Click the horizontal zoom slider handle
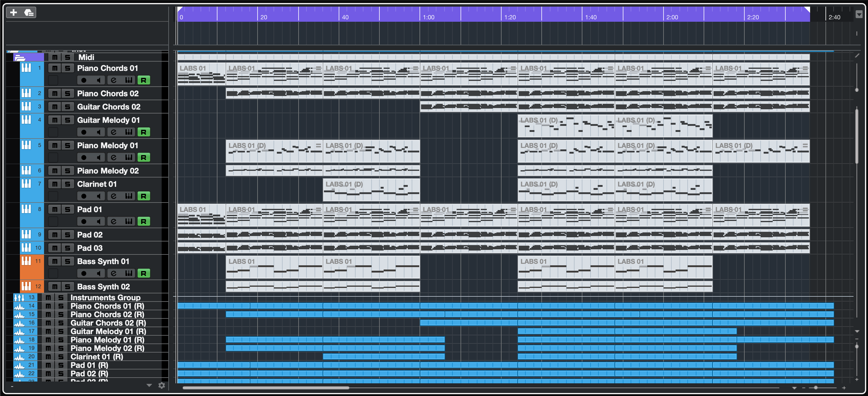The width and height of the screenshot is (868, 396). coord(816,388)
